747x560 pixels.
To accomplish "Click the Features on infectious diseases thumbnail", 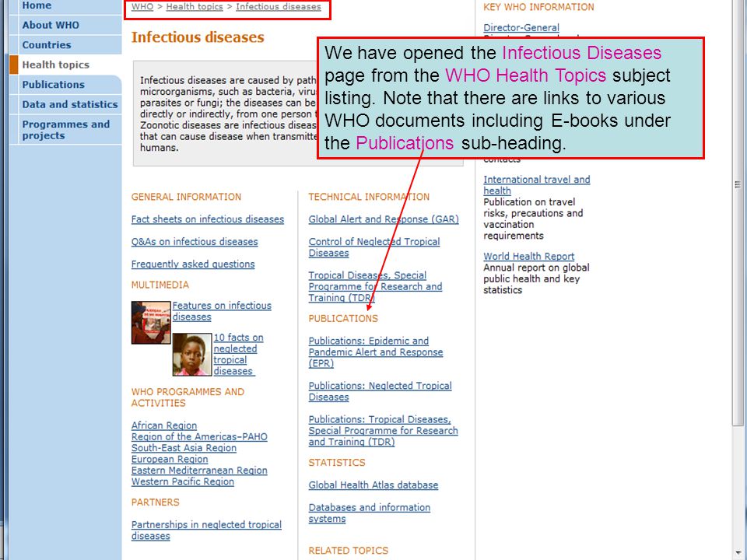I will pyautogui.click(x=151, y=322).
